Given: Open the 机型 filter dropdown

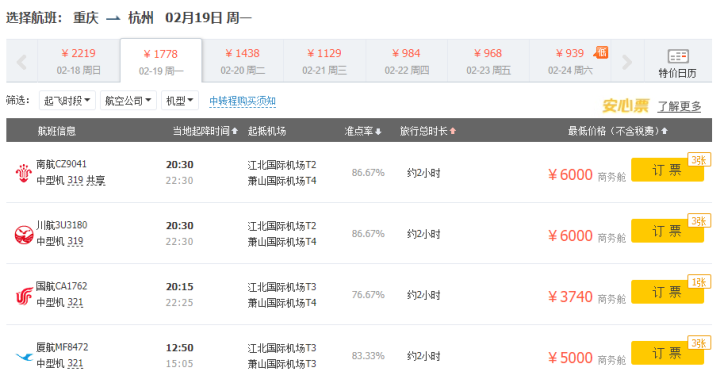Looking at the screenshot, I should pyautogui.click(x=180, y=101).
